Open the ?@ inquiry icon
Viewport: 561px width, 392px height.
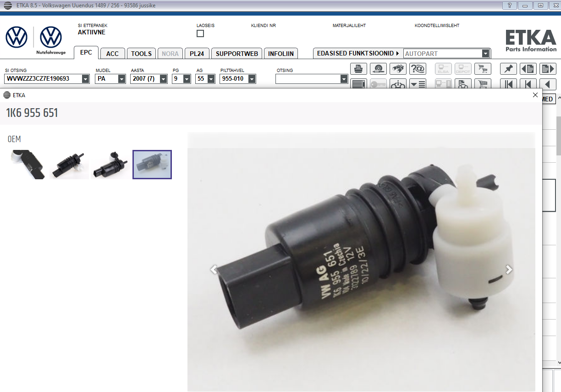tap(418, 69)
